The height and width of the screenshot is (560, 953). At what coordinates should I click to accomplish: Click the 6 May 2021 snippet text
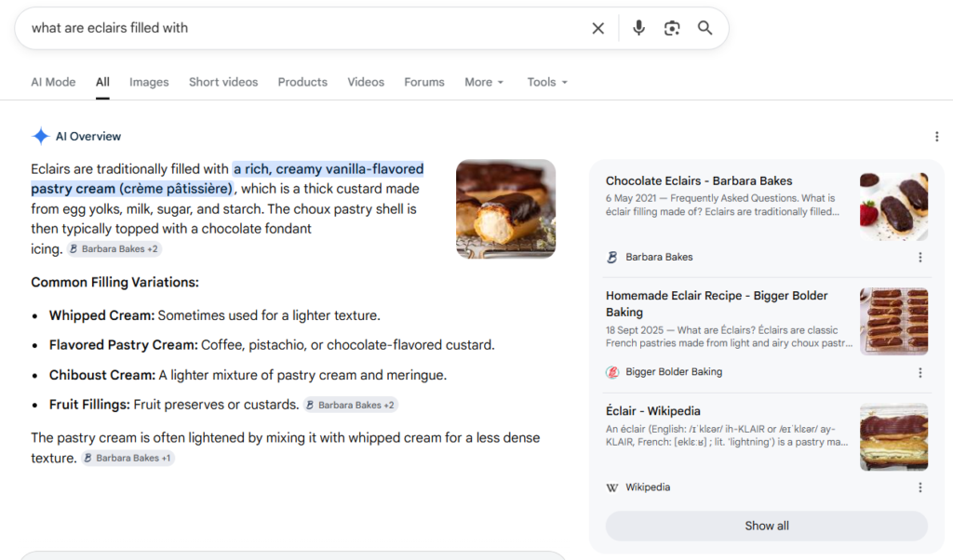click(x=722, y=205)
